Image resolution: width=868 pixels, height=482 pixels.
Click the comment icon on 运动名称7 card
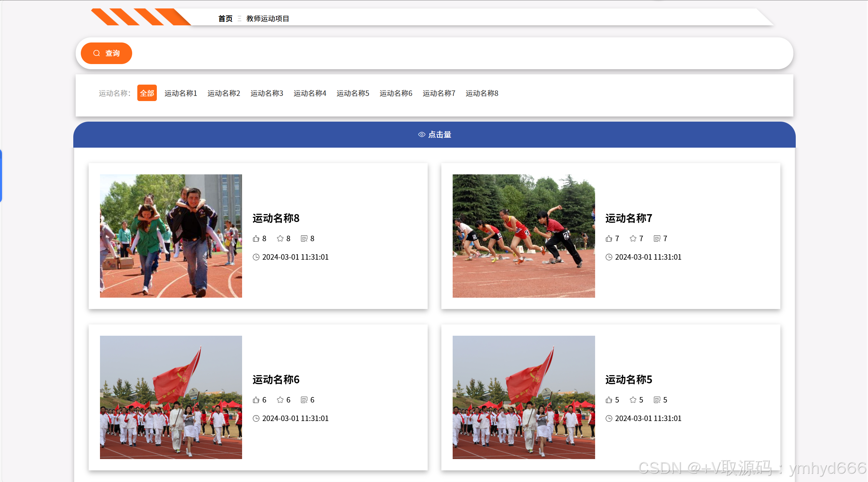tap(657, 238)
